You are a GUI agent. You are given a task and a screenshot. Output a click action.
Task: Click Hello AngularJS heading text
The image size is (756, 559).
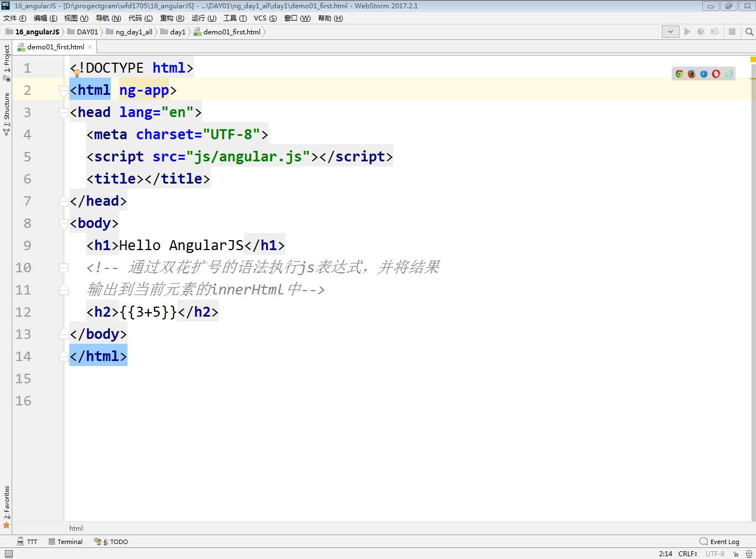coord(181,246)
